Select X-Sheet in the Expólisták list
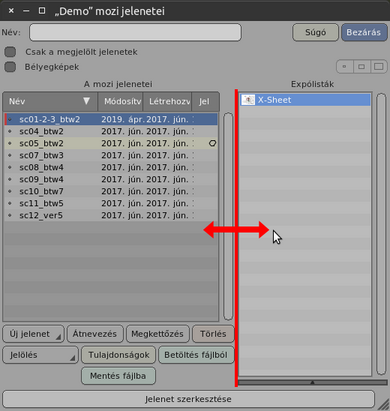 click(305, 100)
